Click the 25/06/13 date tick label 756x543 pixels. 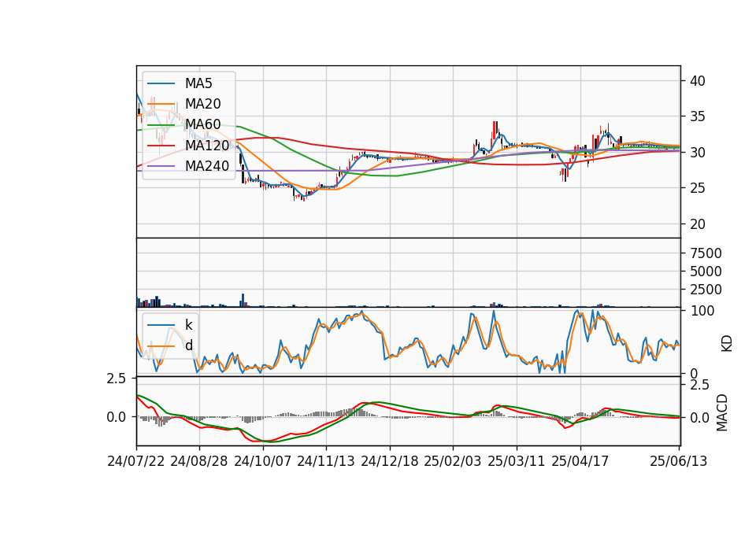click(678, 461)
